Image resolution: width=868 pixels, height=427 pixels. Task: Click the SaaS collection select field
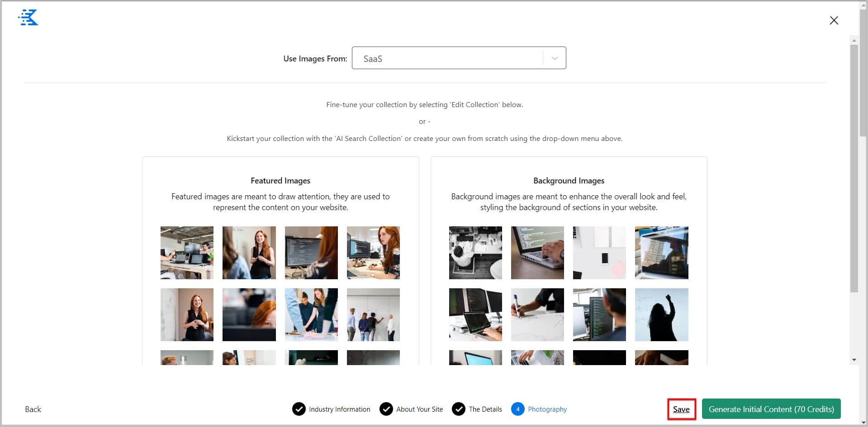[x=447, y=58]
